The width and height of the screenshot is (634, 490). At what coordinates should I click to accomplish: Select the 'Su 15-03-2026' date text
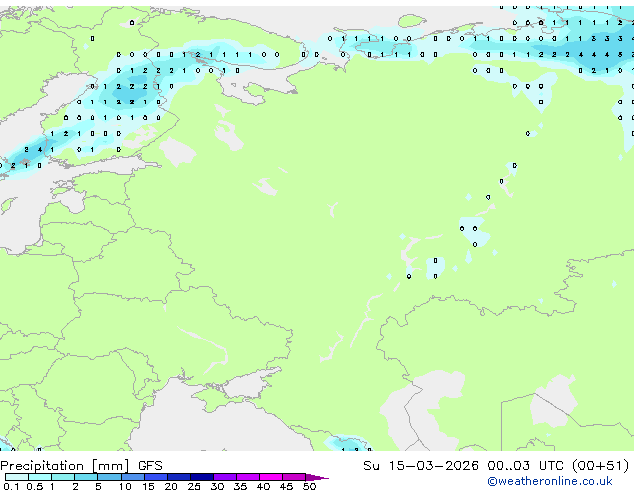pos(420,466)
